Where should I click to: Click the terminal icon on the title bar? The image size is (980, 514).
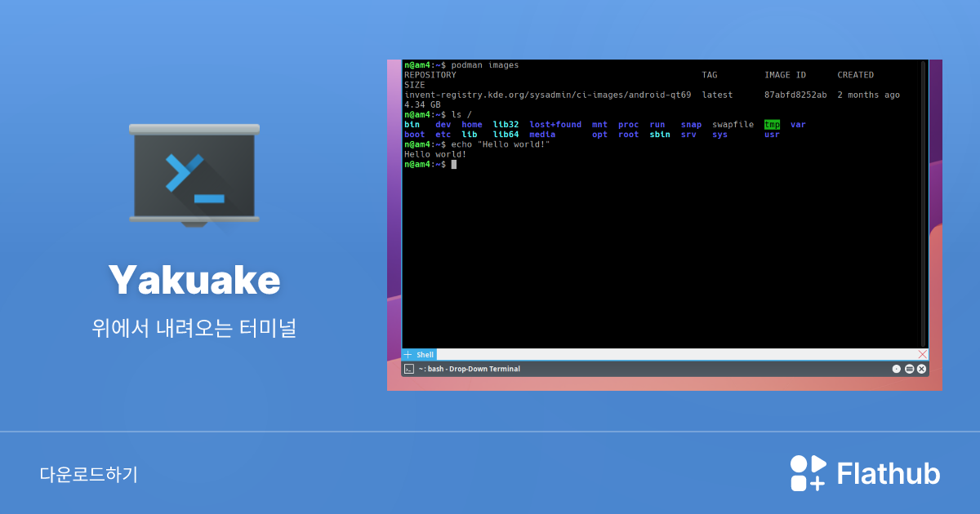coord(409,368)
